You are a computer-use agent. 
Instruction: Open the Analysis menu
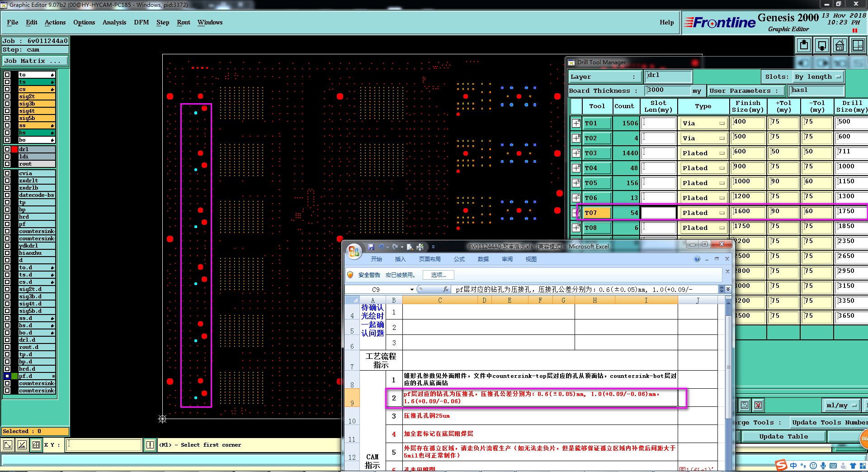pyautogui.click(x=114, y=22)
